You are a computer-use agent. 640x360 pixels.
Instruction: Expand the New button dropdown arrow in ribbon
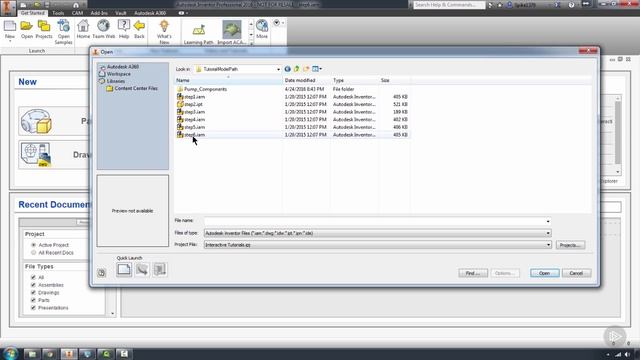tap(10, 41)
